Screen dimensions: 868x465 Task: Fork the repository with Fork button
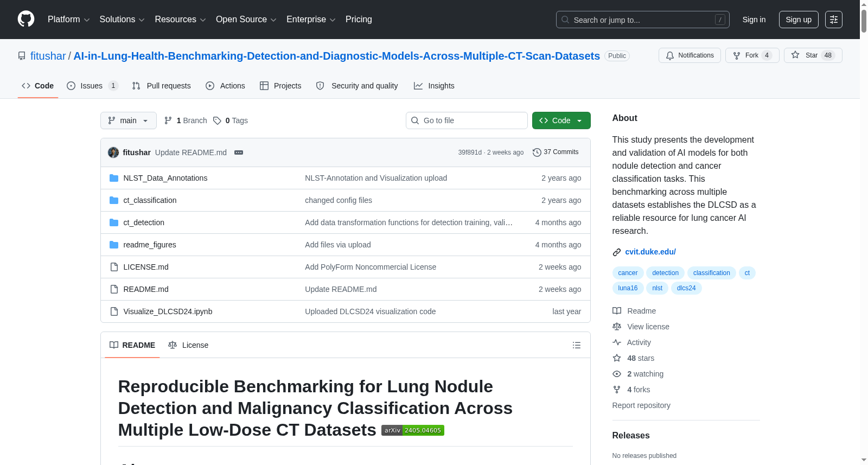pos(752,55)
